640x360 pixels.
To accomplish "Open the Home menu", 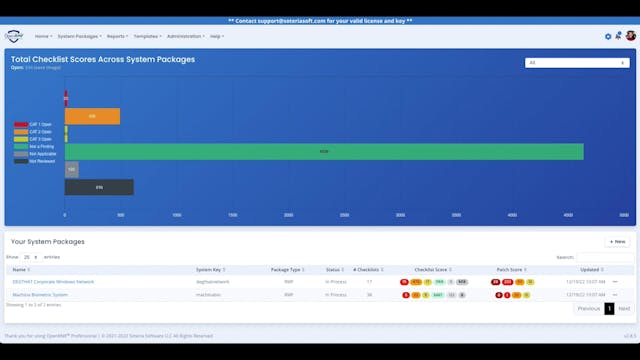I will point(43,36).
